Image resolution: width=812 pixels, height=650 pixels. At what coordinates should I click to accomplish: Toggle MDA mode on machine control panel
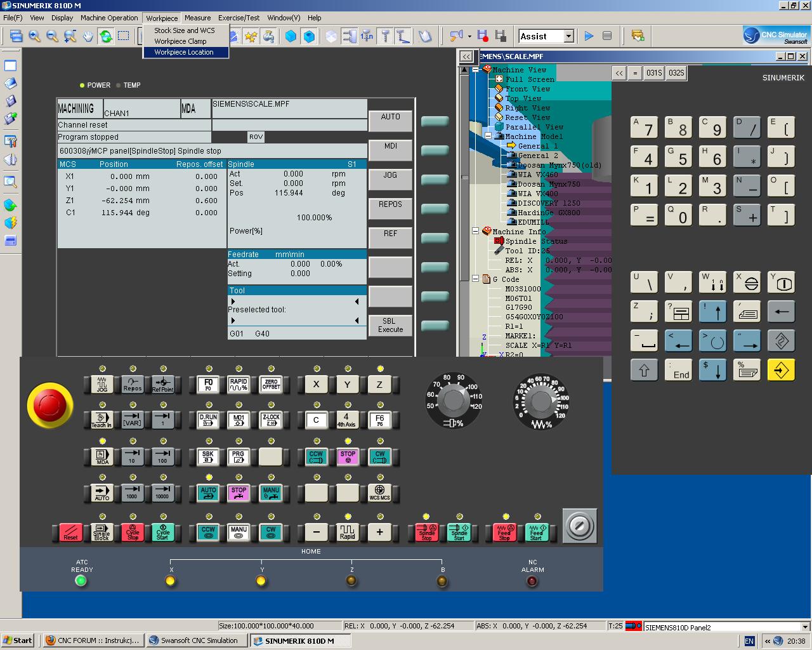(x=102, y=456)
